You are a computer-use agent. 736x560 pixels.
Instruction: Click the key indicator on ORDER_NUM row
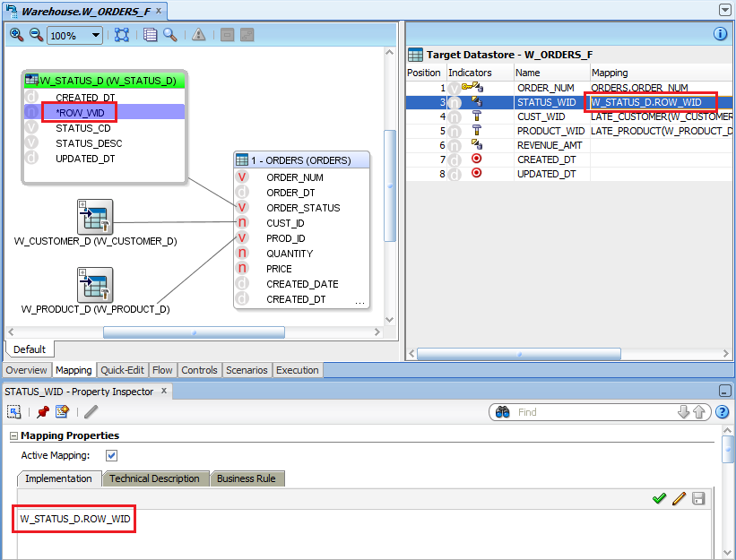coord(465,87)
